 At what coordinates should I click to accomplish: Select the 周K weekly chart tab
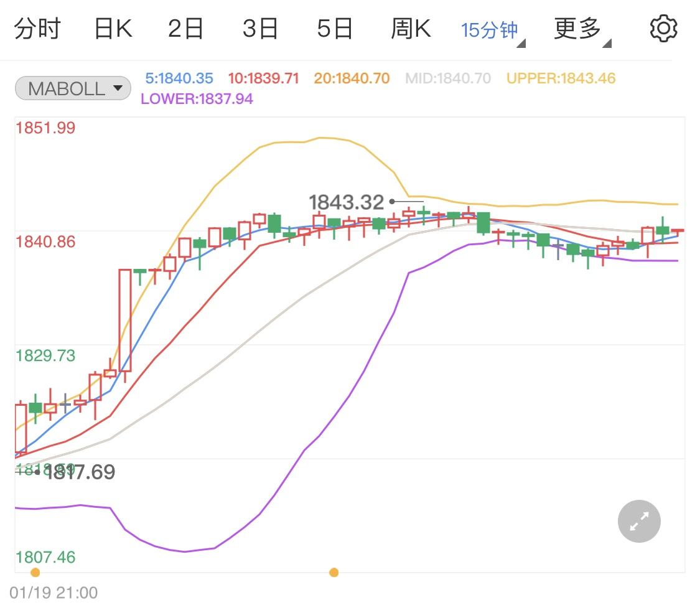click(410, 27)
